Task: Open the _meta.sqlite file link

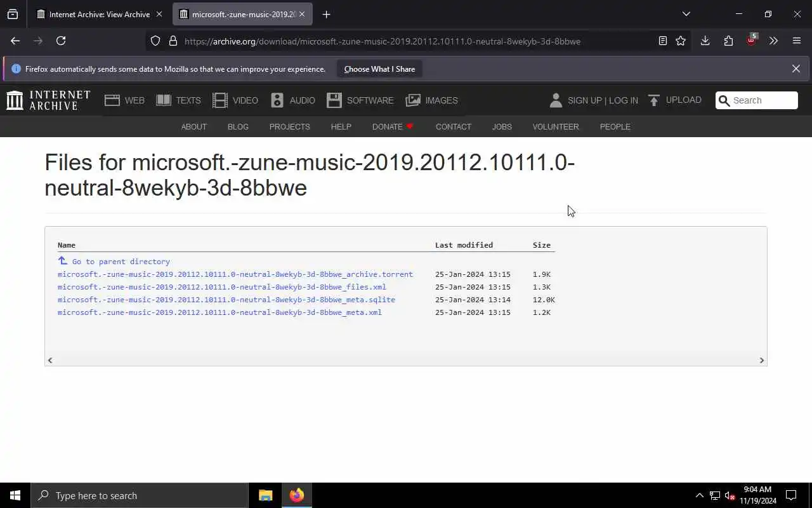Action: click(226, 300)
